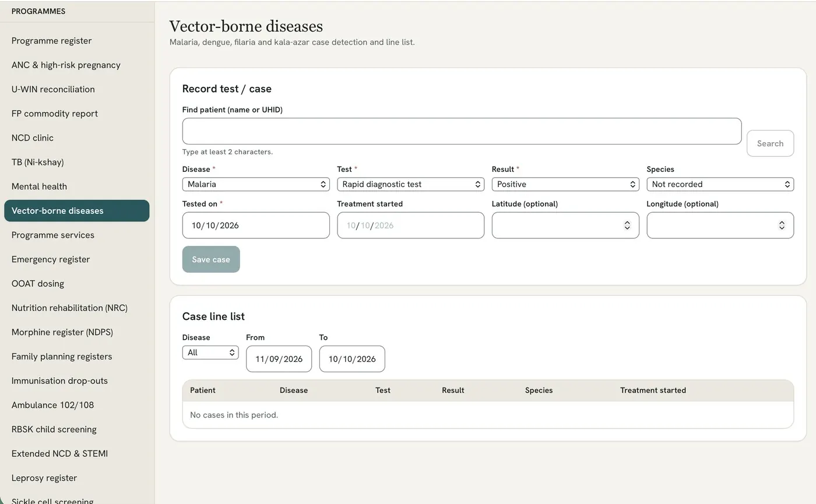Click the Test column header in table
Screen dimensions: 816x504
coord(383,390)
